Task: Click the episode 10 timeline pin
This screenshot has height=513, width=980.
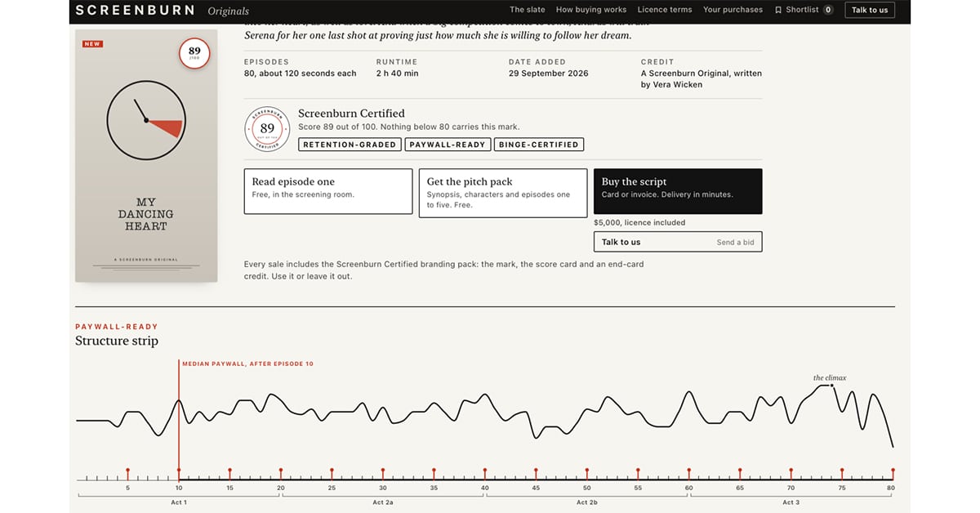Action: (179, 475)
